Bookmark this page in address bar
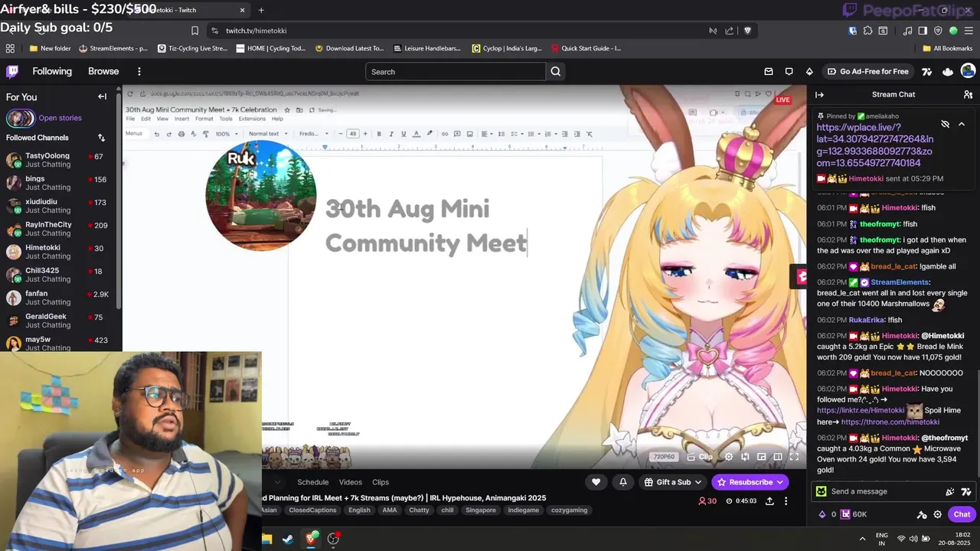Viewport: 980px width, 551px height. [x=194, y=31]
